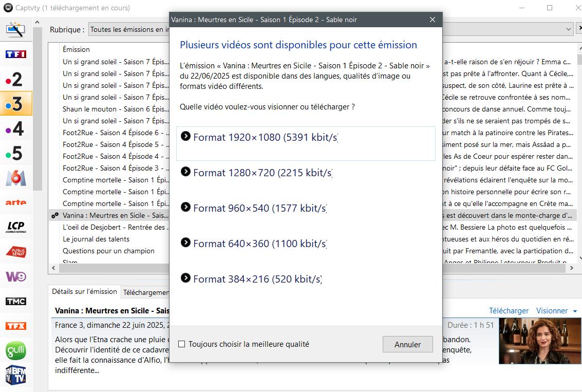This screenshot has height=392, width=582.
Task: Select Questions pour un champion row
Action: [x=108, y=251]
